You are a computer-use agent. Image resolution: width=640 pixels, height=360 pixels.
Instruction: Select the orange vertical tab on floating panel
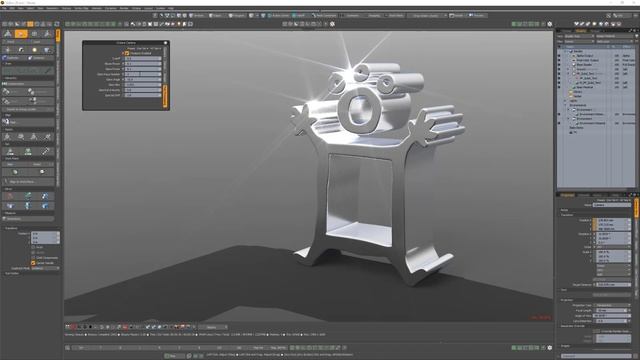(165, 96)
